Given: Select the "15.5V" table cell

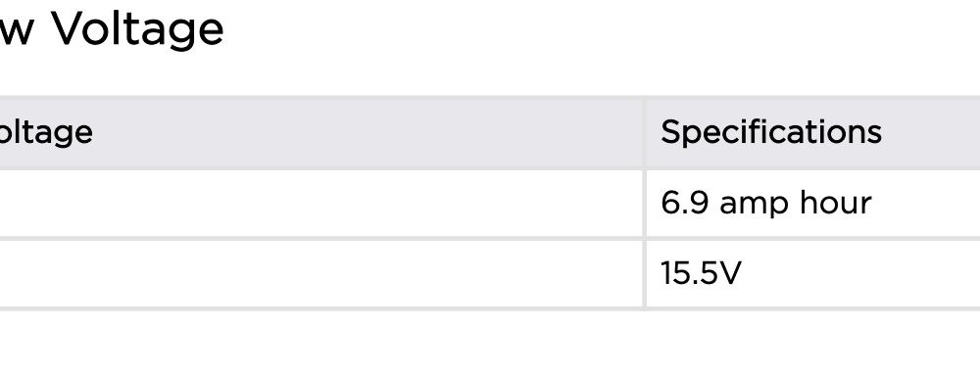Looking at the screenshot, I should point(812,273).
